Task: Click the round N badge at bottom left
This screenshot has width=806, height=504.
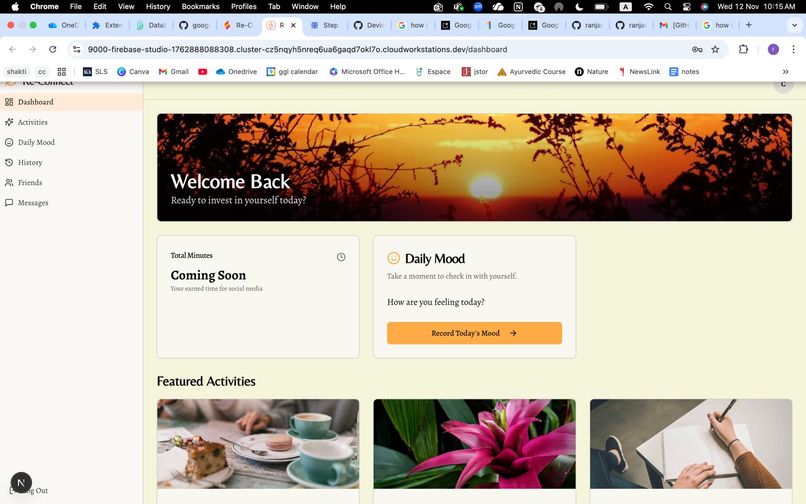Action: pyautogui.click(x=21, y=482)
